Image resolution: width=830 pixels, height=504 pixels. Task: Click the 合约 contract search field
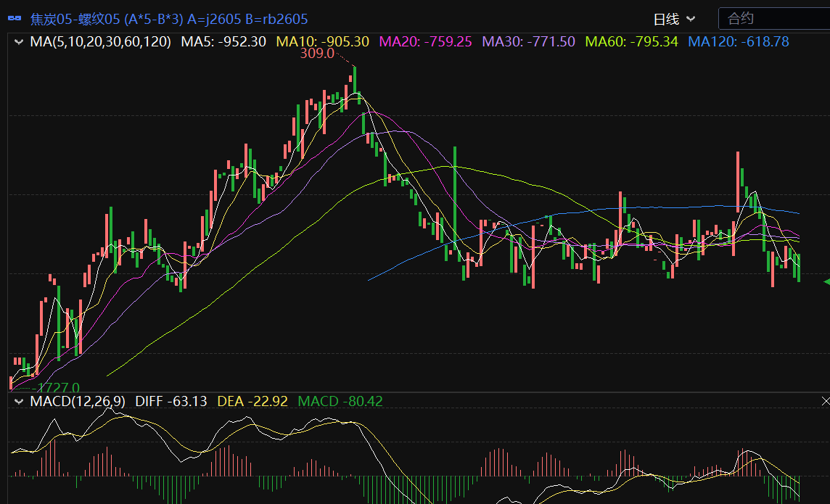(x=773, y=19)
